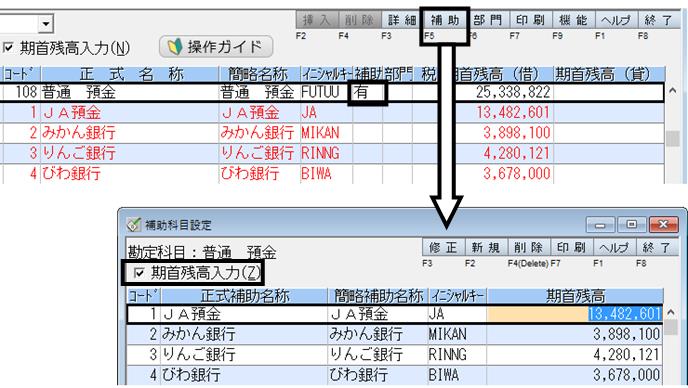The width and height of the screenshot is (688, 388).
Task: Click the balance 25,338,822
Action: tap(513, 92)
